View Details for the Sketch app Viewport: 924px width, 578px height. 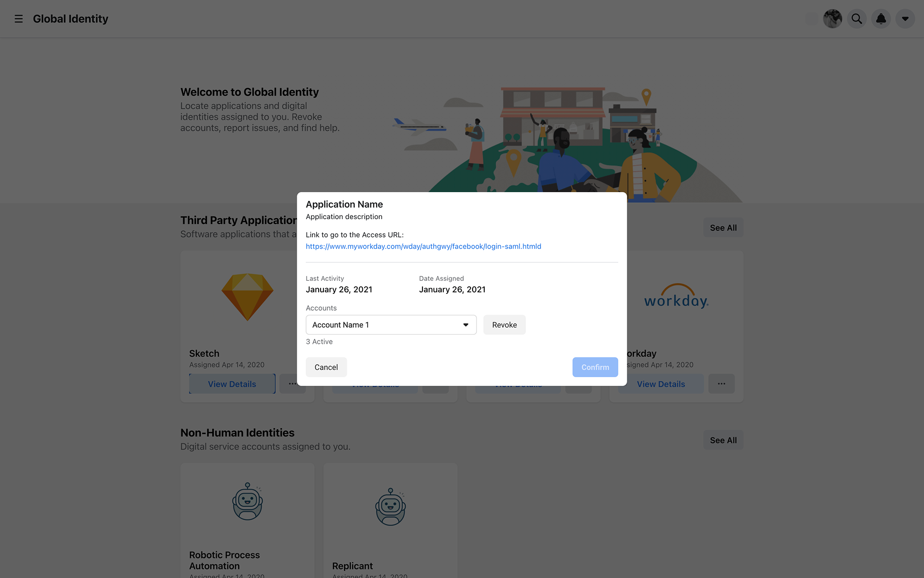pyautogui.click(x=232, y=384)
